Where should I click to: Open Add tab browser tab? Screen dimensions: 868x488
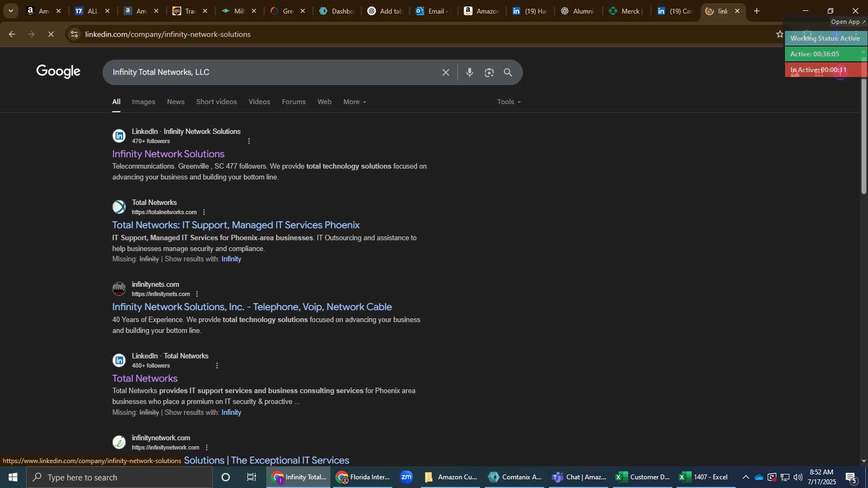point(385,11)
